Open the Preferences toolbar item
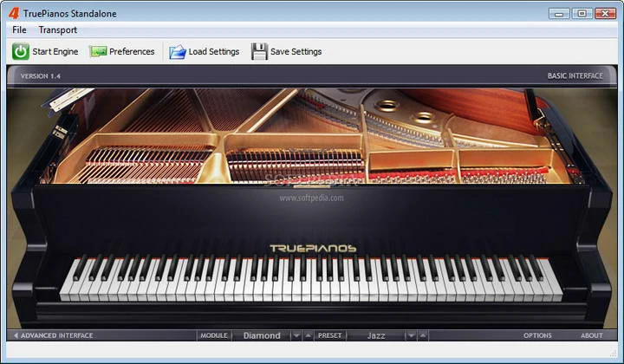 click(122, 52)
